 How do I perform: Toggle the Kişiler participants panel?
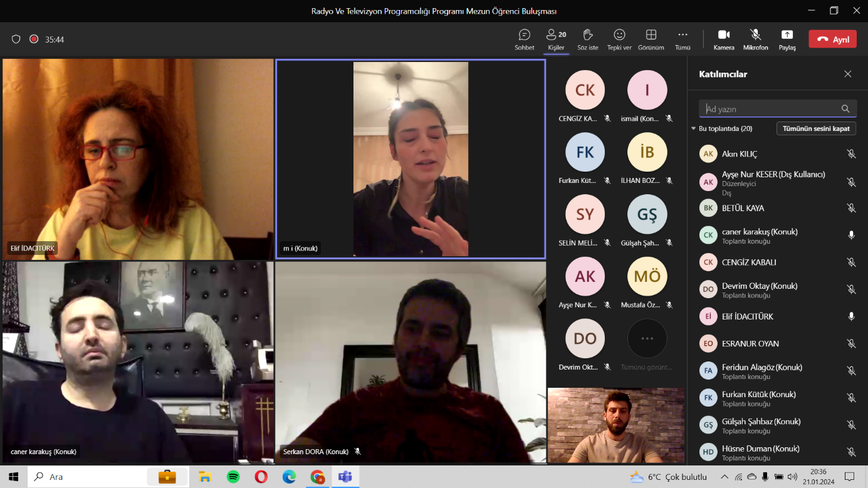click(556, 39)
